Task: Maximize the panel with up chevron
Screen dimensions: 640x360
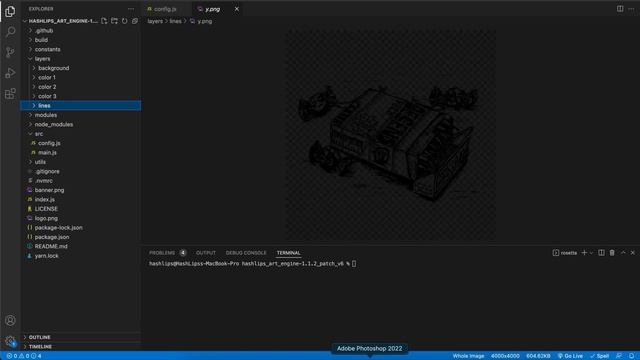Action: (x=623, y=253)
